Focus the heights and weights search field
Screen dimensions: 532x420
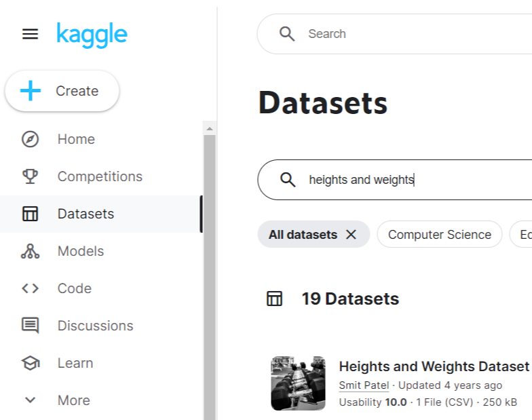395,180
